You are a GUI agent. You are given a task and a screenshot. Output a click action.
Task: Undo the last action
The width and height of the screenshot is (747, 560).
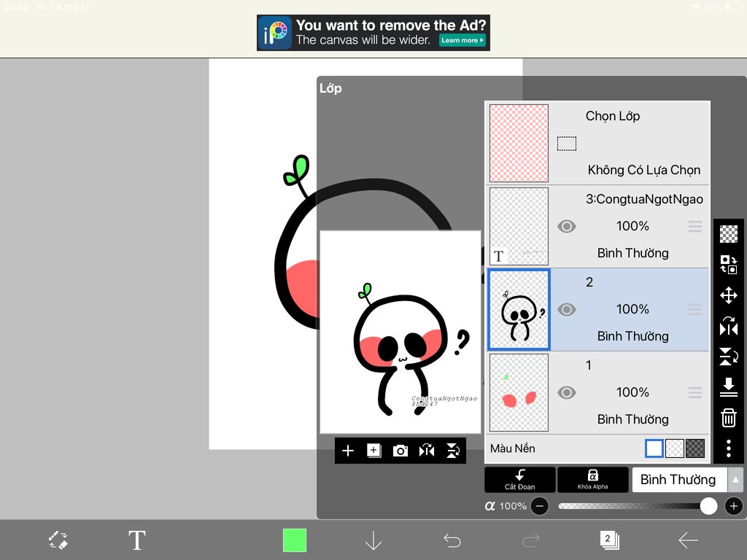[452, 540]
